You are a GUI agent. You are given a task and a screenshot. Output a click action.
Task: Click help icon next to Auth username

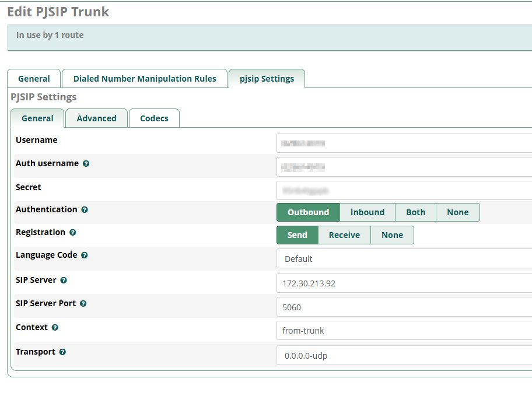pyautogui.click(x=86, y=164)
